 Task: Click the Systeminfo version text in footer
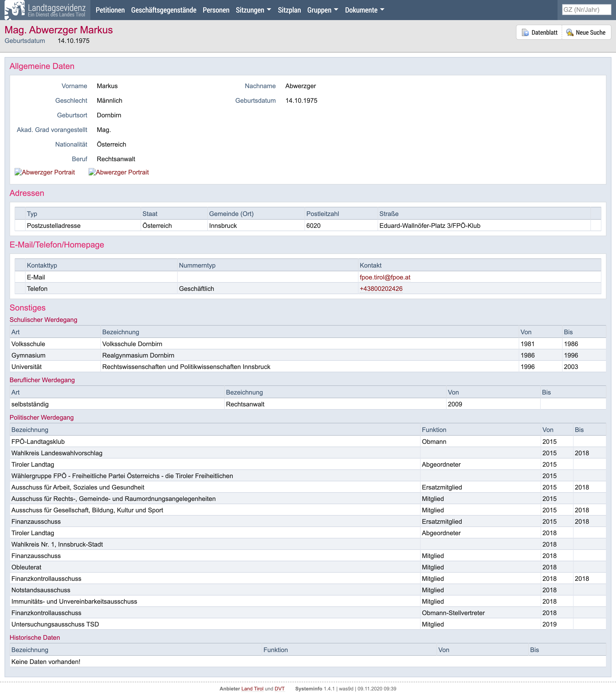[x=345, y=689]
